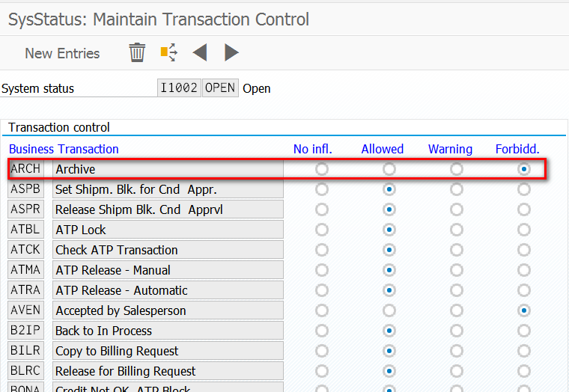The height and width of the screenshot is (392, 569).
Task: Click the BLRC transaction code field
Action: 25,371
